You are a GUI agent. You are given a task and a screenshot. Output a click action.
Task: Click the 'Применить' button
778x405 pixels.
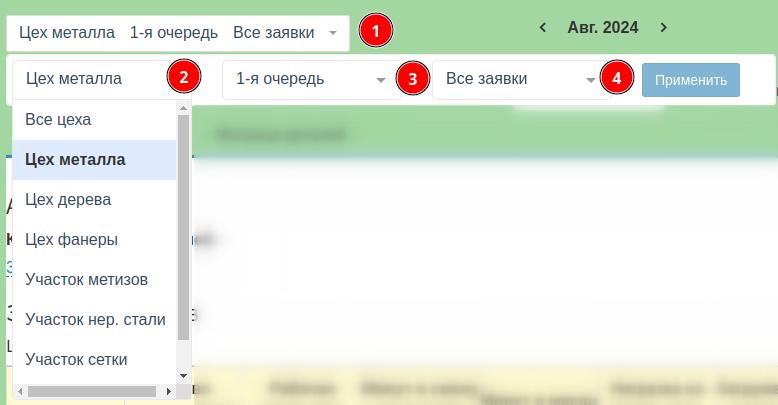click(x=691, y=80)
